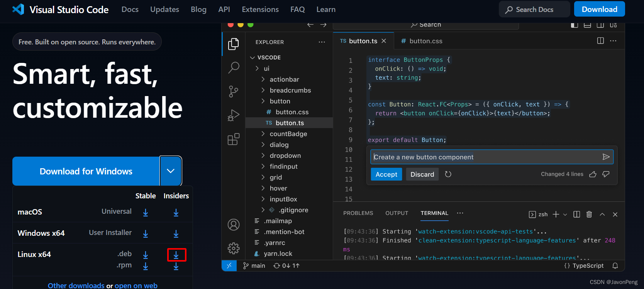The image size is (644, 289).
Task: Toggle the primary side bar layout icon
Action: click(575, 25)
